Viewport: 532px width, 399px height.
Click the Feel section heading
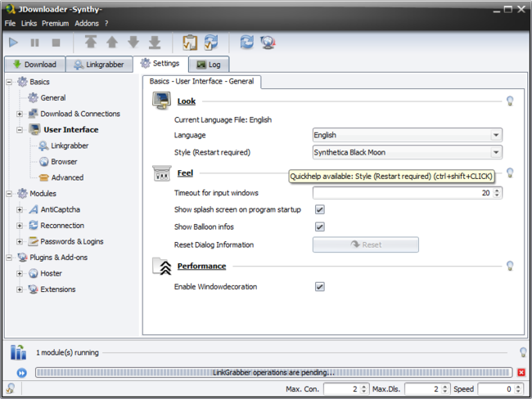coord(185,173)
